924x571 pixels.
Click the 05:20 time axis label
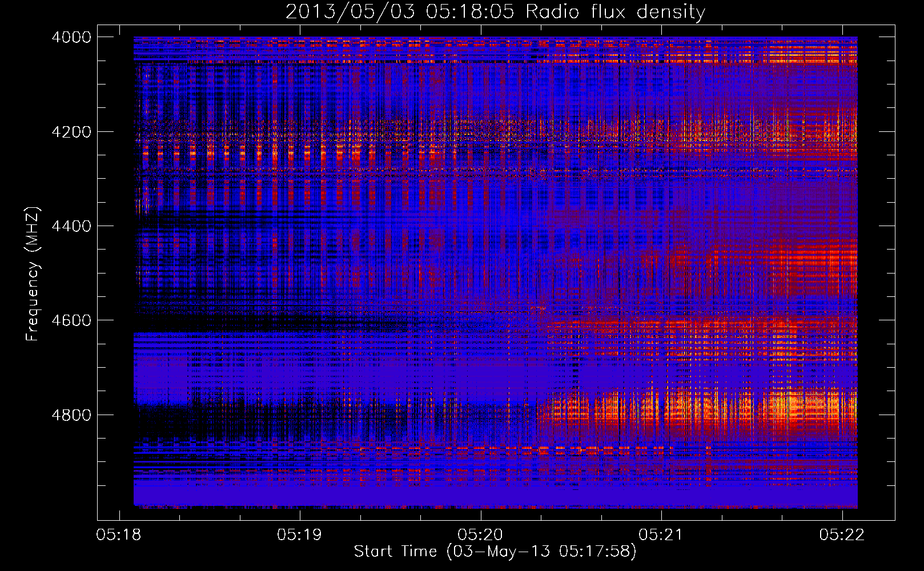[480, 535]
